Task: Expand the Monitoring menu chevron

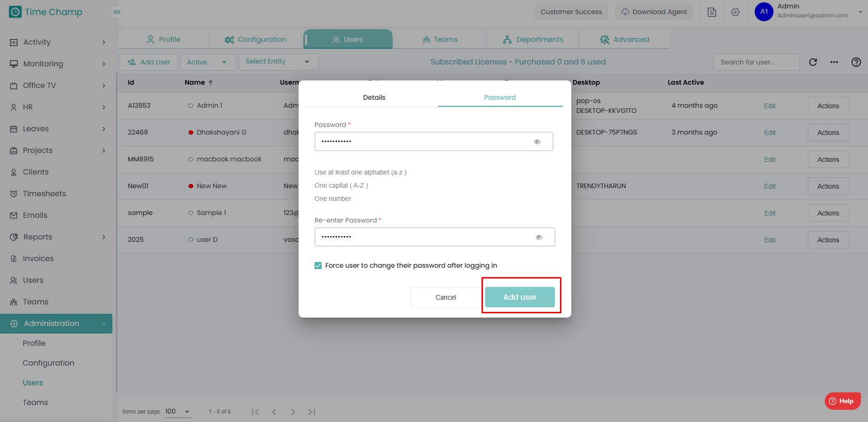Action: [x=104, y=64]
